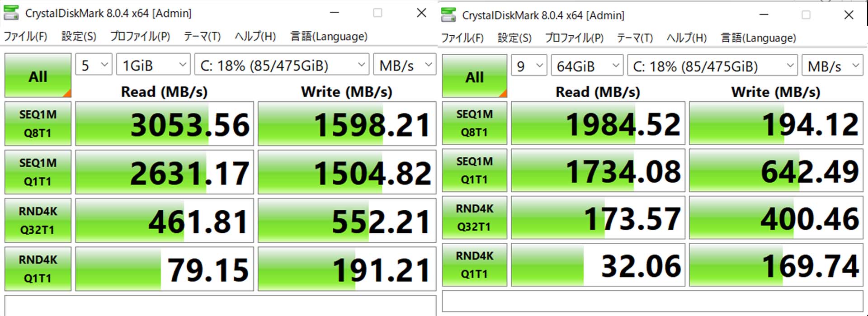Expand MB/s unit dropdown in right window

point(832,66)
